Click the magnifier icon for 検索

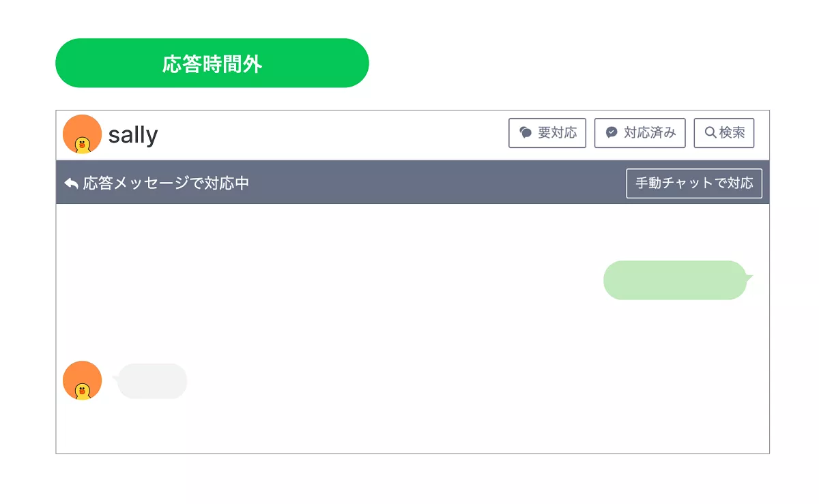pyautogui.click(x=710, y=132)
